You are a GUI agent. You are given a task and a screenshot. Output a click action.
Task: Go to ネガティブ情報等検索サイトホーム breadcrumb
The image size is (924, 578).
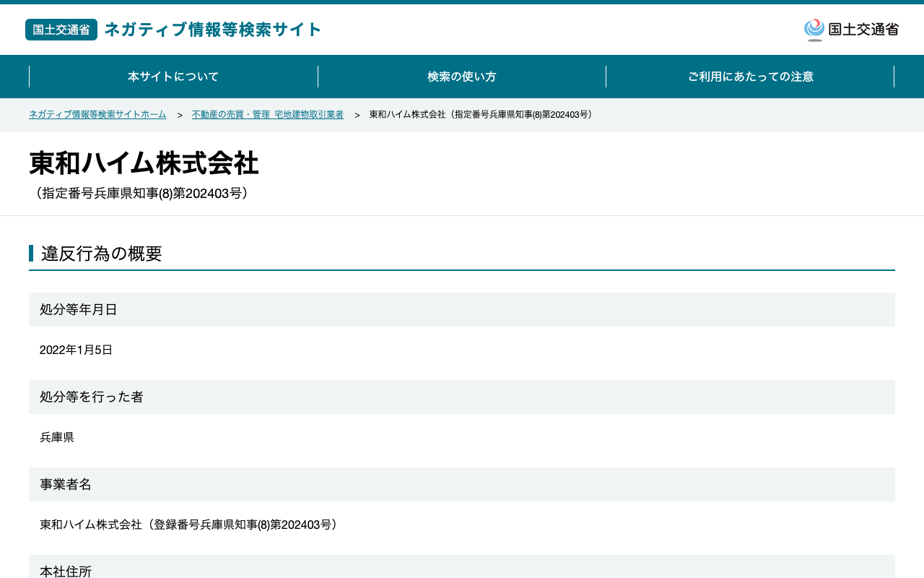point(97,115)
